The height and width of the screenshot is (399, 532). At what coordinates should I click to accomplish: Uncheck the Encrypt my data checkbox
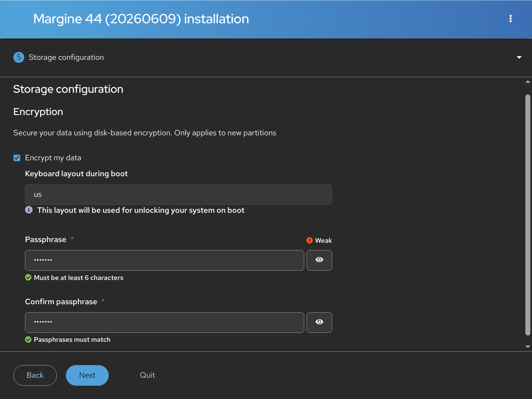[17, 158]
